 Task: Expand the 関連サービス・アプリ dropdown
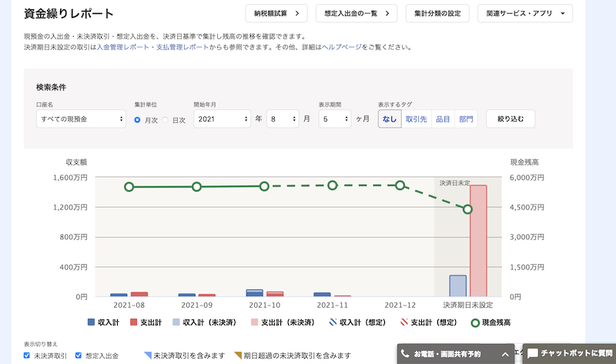click(524, 13)
